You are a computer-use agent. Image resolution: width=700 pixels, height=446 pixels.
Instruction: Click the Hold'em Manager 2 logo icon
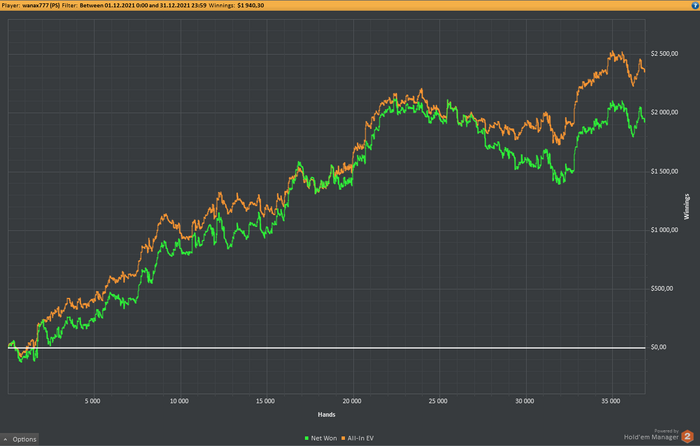click(687, 436)
